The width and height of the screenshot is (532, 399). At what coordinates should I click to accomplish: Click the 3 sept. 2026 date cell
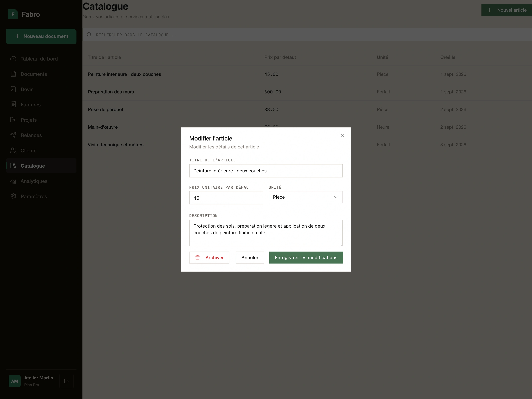453,144
